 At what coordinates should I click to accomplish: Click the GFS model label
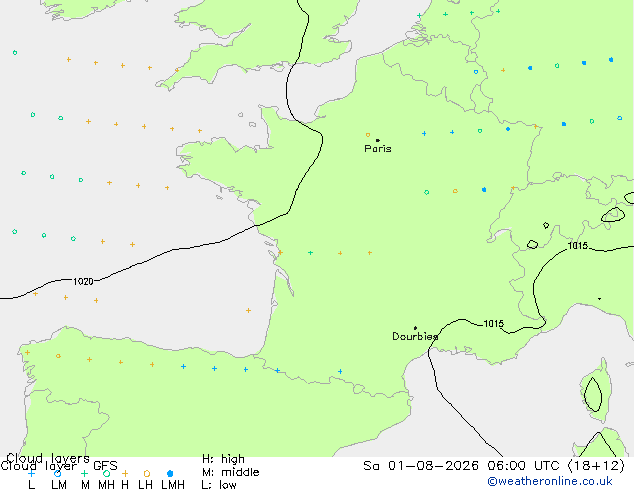coord(105,466)
